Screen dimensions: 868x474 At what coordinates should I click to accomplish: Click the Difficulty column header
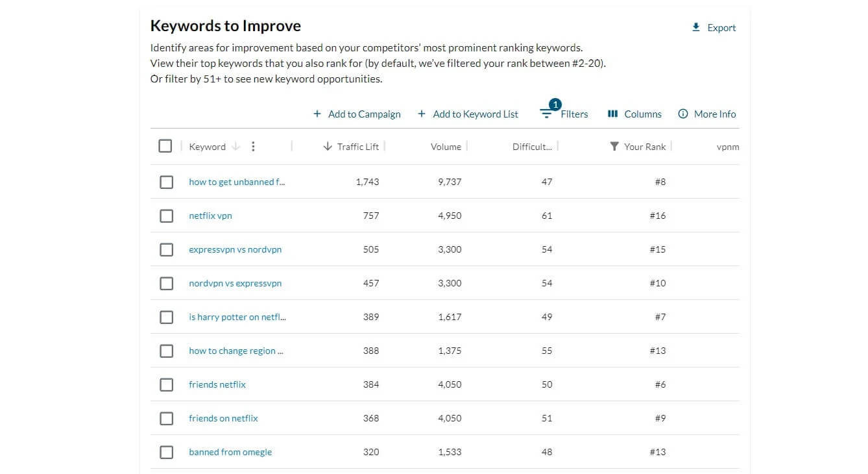(x=532, y=147)
